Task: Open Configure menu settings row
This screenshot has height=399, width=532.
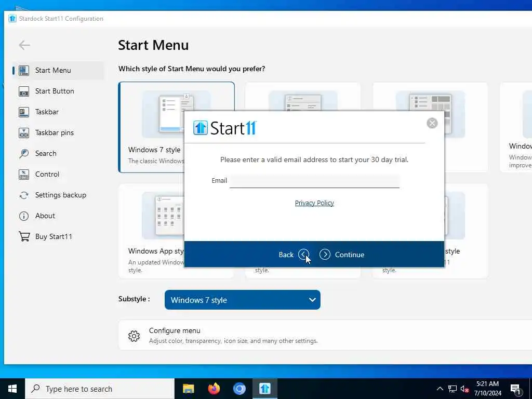Action: 325,335
